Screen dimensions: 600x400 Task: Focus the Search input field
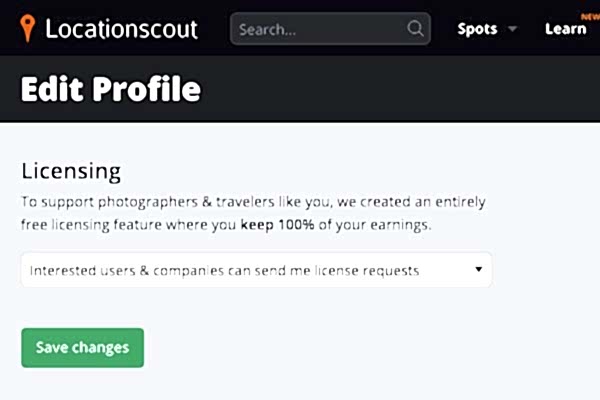click(x=320, y=29)
